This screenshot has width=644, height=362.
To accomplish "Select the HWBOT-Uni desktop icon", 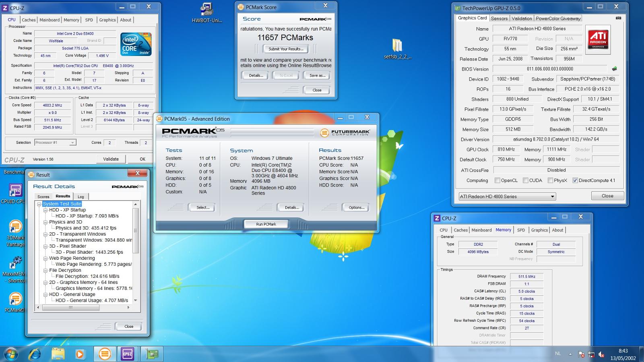I will point(207,12).
